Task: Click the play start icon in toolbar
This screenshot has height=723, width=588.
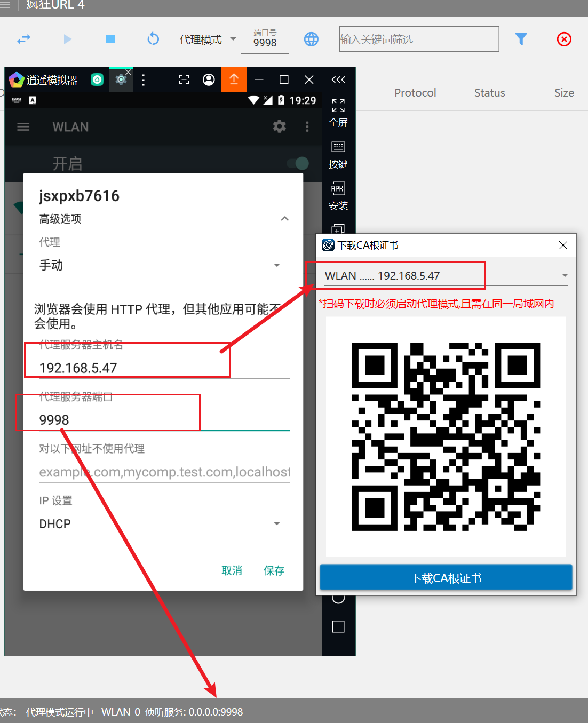Action: pyautogui.click(x=67, y=39)
